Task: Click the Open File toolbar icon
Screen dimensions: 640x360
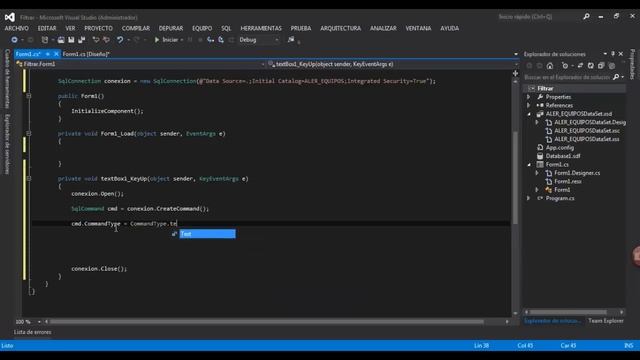Action: 61,40
